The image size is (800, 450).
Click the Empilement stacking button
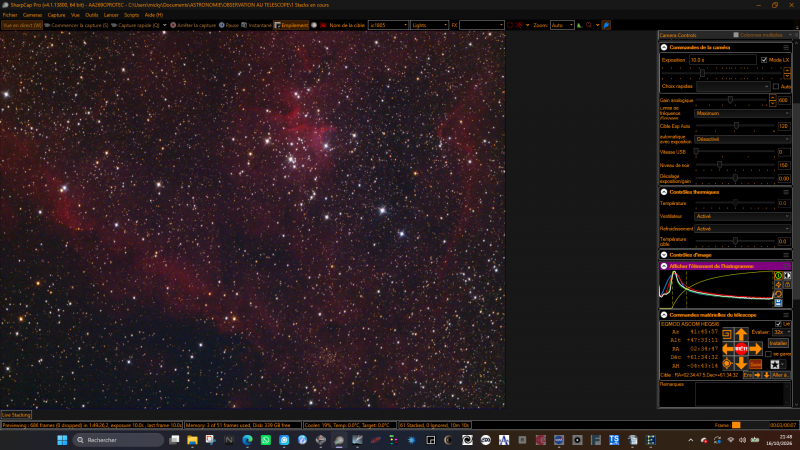coord(291,25)
